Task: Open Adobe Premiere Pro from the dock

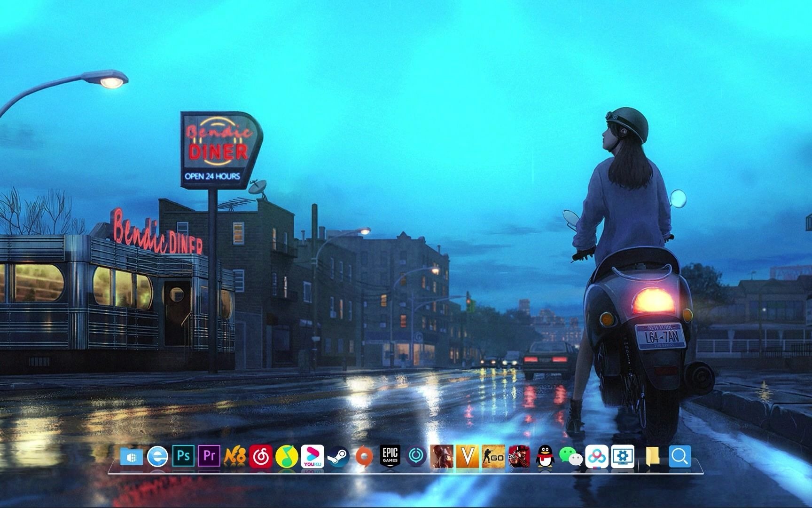Action: [209, 456]
